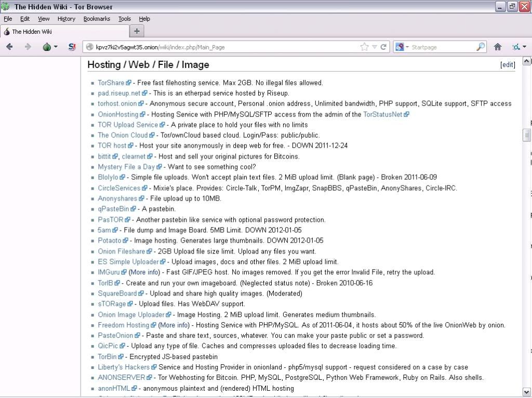Click the Startpage search engine icon
Screen dimensions: 532x398
tap(400, 47)
